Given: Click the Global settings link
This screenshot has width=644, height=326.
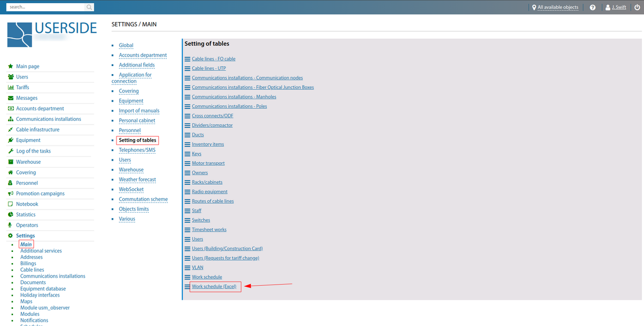Looking at the screenshot, I should coord(126,45).
